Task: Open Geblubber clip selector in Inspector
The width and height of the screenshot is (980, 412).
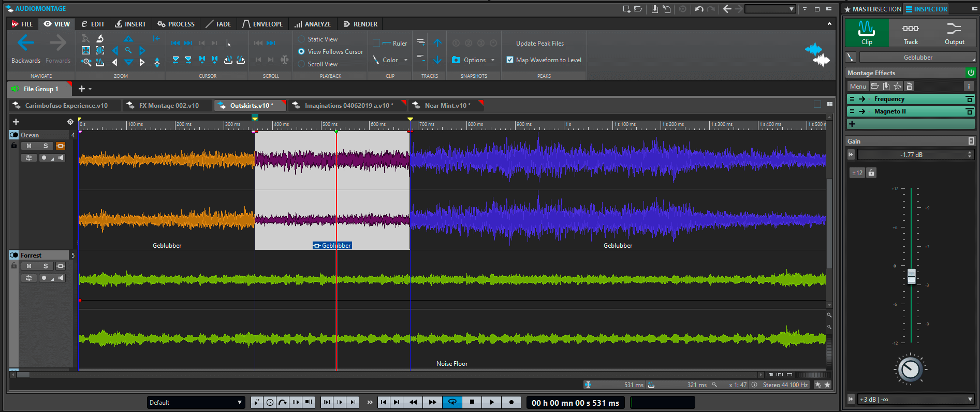Action: tap(918, 57)
